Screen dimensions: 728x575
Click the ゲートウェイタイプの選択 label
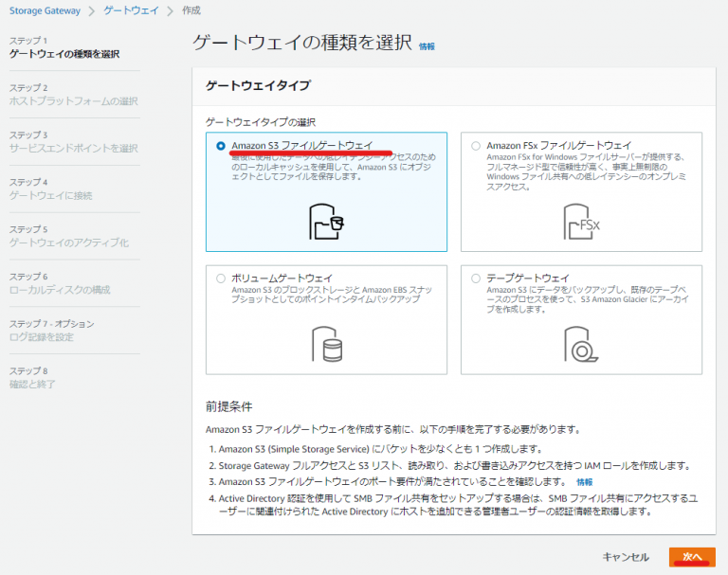pyautogui.click(x=261, y=122)
